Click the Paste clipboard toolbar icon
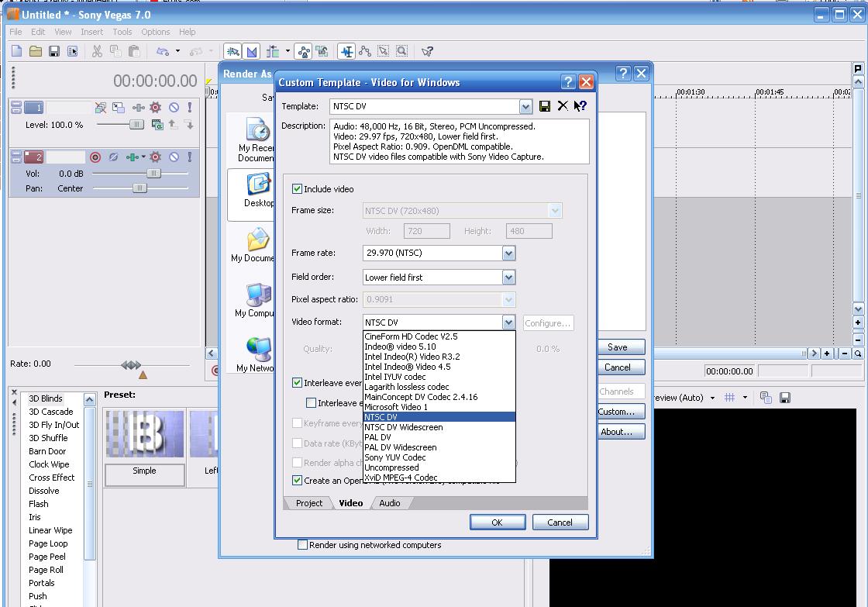868x607 pixels. tap(133, 51)
